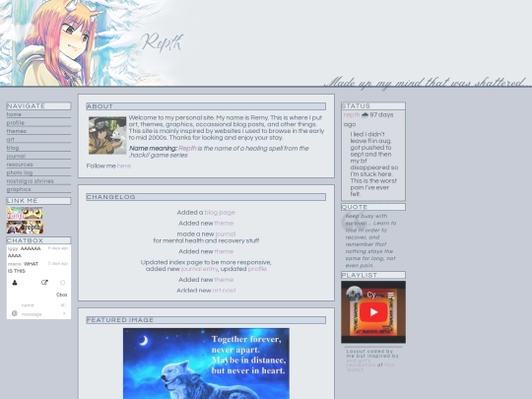Click the About section avatar image
The width and height of the screenshot is (532, 399).
(107, 135)
